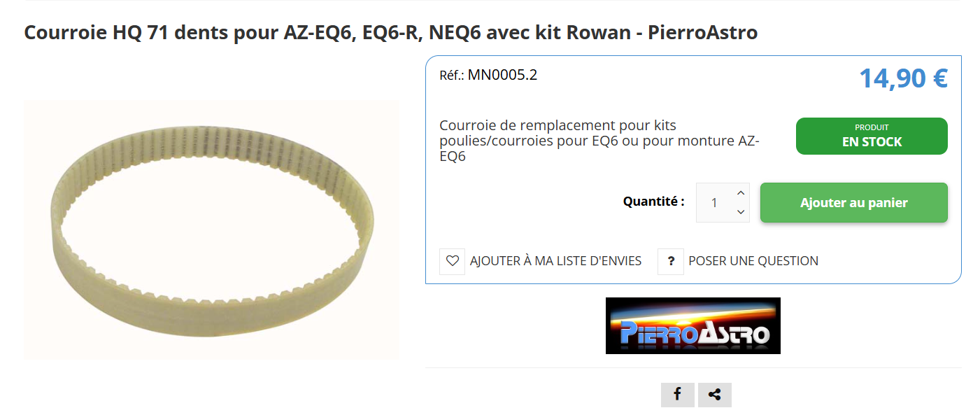Screen dimensions: 980x415
Task: Add the belt to the cart
Action: 853,203
